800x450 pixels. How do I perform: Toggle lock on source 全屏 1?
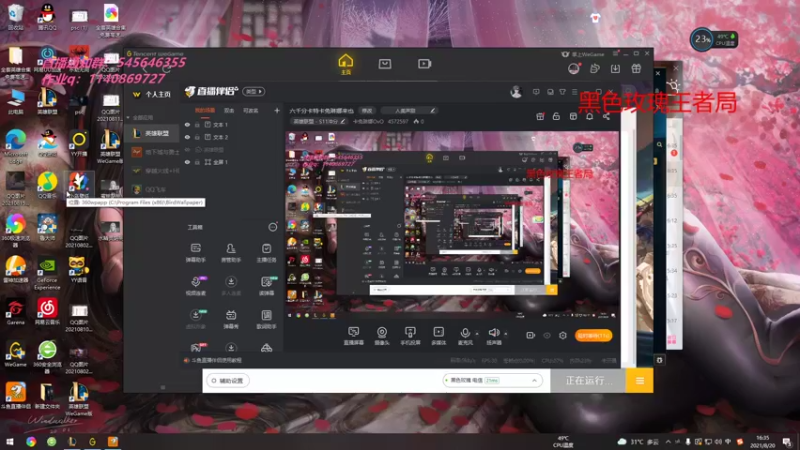coord(197,162)
